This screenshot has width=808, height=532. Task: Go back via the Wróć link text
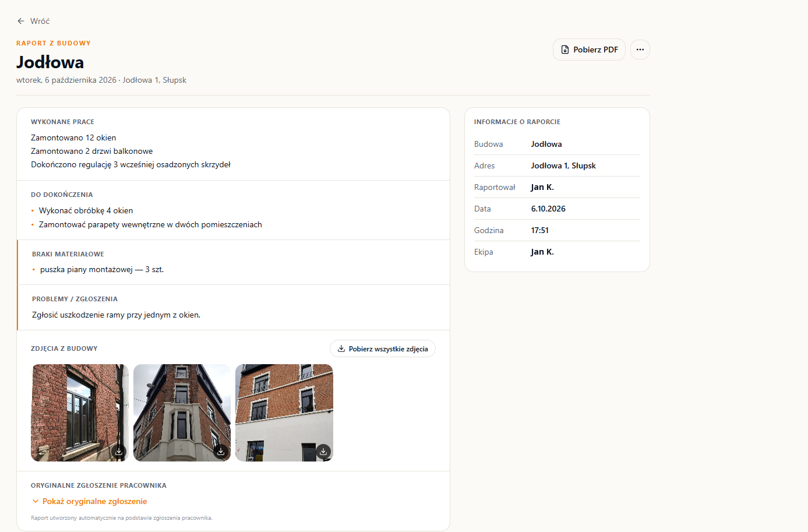[x=40, y=21]
